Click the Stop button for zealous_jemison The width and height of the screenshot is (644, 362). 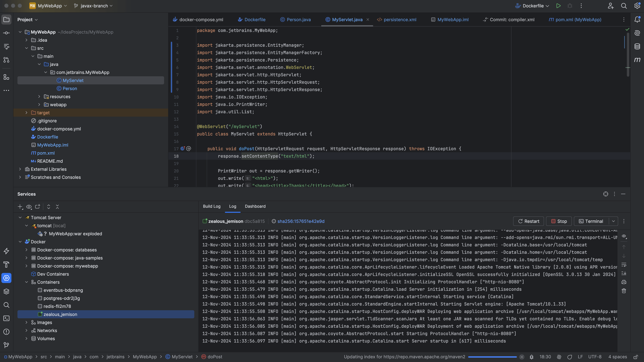[x=559, y=221]
